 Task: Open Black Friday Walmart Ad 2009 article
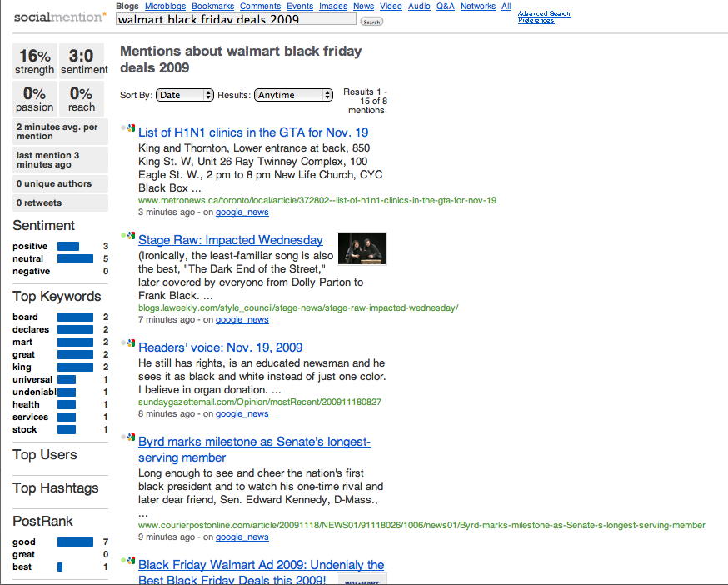click(x=261, y=572)
